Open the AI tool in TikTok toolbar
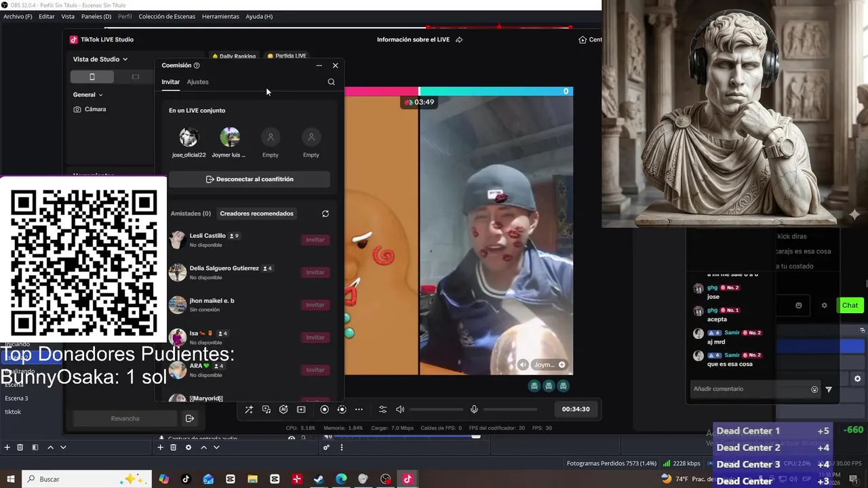The width and height of the screenshot is (868, 488). tap(283, 409)
